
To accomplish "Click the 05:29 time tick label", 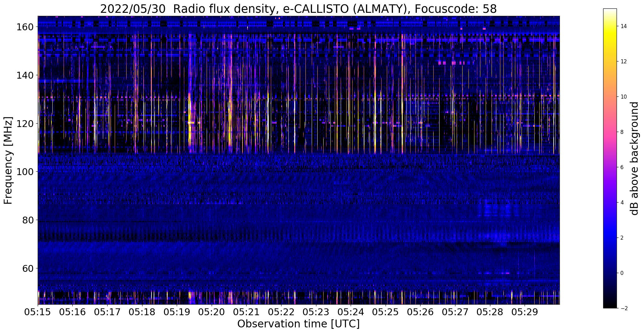I will pyautogui.click(x=525, y=312).
